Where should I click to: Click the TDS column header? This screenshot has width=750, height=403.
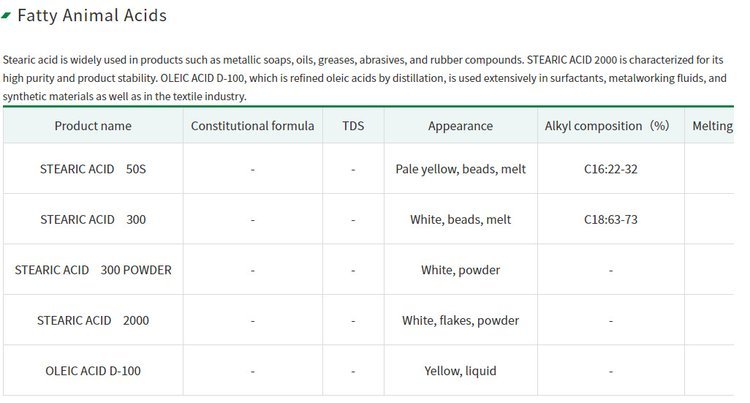coord(353,126)
